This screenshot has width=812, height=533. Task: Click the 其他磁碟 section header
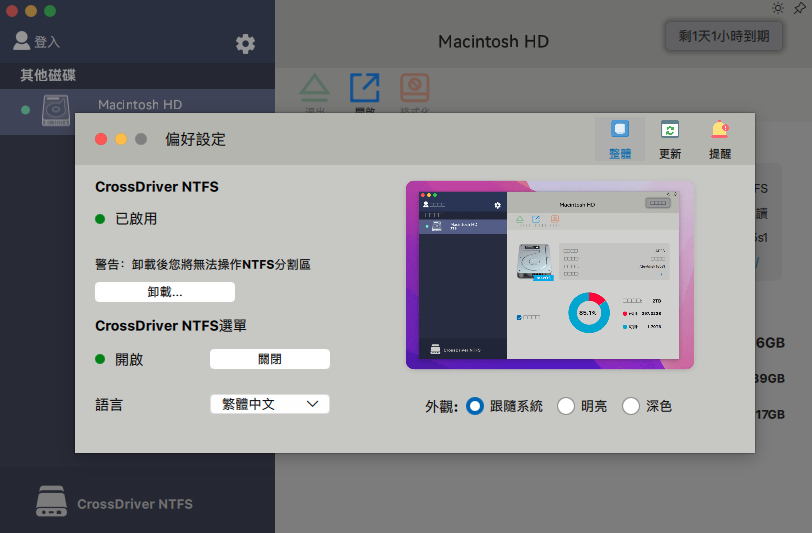[x=48, y=76]
